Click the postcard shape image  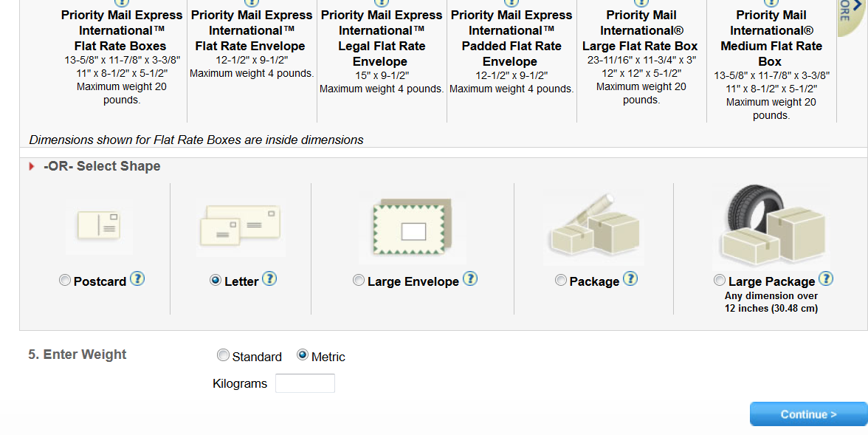[x=99, y=226]
